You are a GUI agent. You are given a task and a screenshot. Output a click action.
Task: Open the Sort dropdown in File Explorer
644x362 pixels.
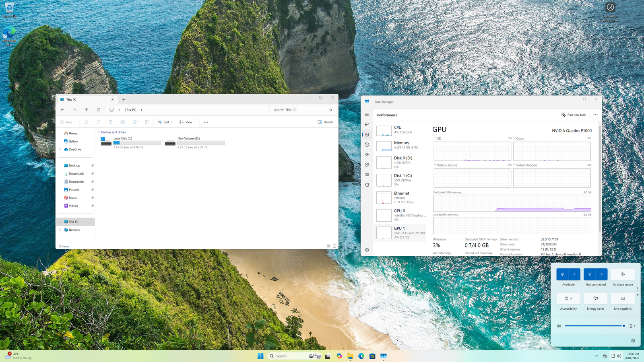(165, 122)
